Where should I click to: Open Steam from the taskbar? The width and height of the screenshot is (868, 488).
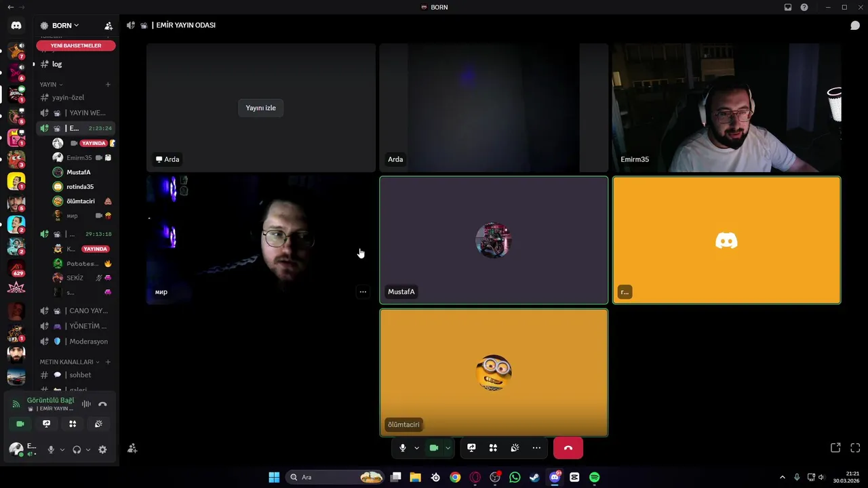(x=534, y=477)
